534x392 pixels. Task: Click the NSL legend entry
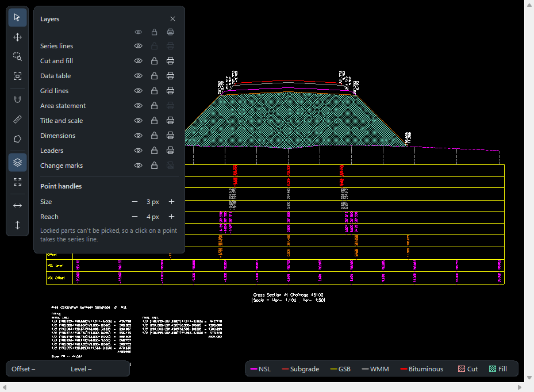pyautogui.click(x=260, y=369)
